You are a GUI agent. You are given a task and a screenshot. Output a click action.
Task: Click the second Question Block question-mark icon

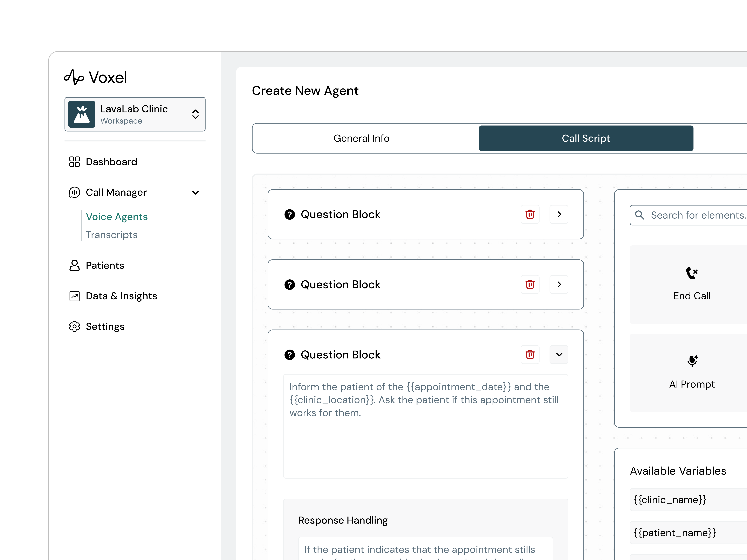tap(289, 285)
